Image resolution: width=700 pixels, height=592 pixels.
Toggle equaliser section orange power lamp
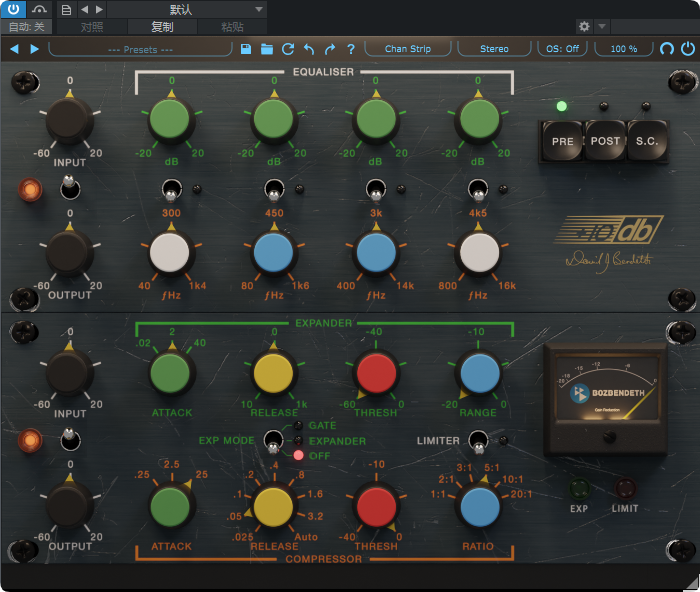pyautogui.click(x=30, y=190)
